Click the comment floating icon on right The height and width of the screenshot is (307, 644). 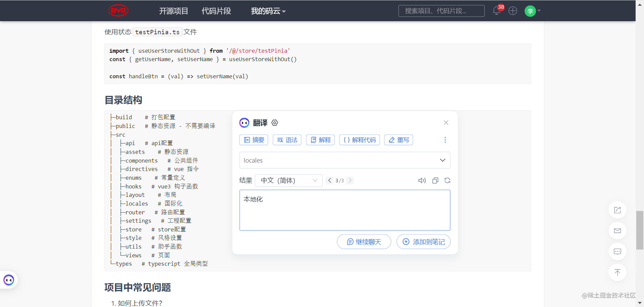[x=618, y=252]
